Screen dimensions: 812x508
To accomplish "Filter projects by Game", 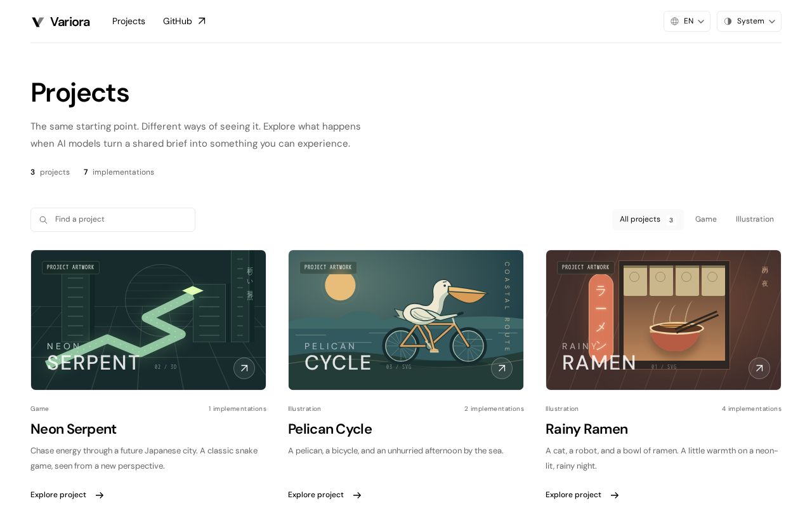I will (x=706, y=219).
